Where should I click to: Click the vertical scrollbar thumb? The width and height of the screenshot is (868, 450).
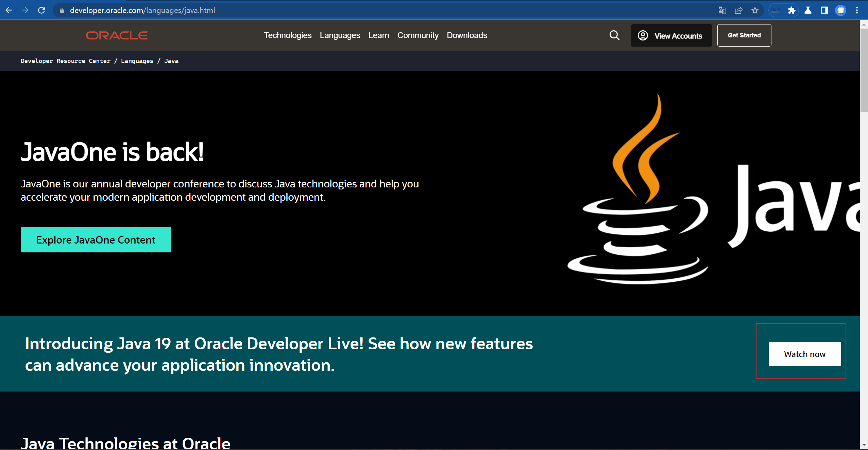point(864,70)
